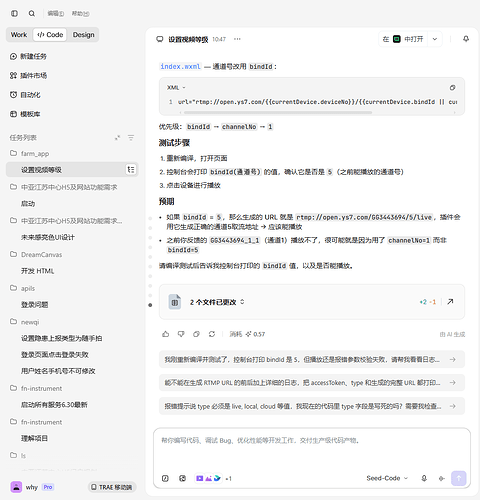
Task: Open the Seed-Code model dropdown
Action: tap(387, 478)
